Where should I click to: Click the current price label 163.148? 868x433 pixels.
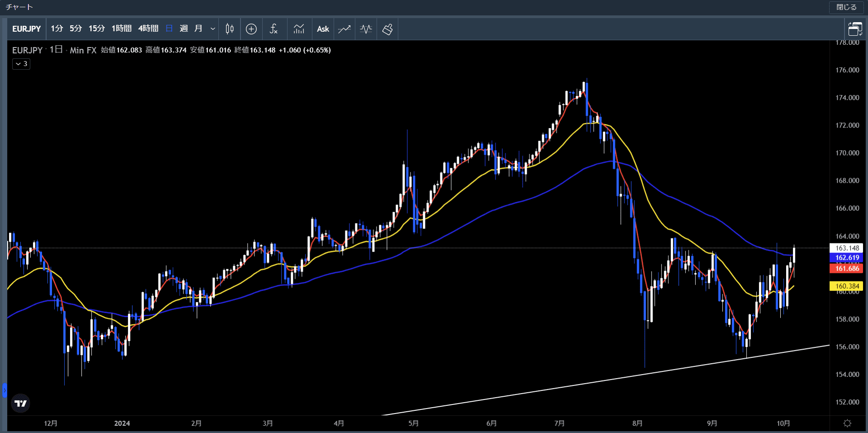click(x=847, y=248)
